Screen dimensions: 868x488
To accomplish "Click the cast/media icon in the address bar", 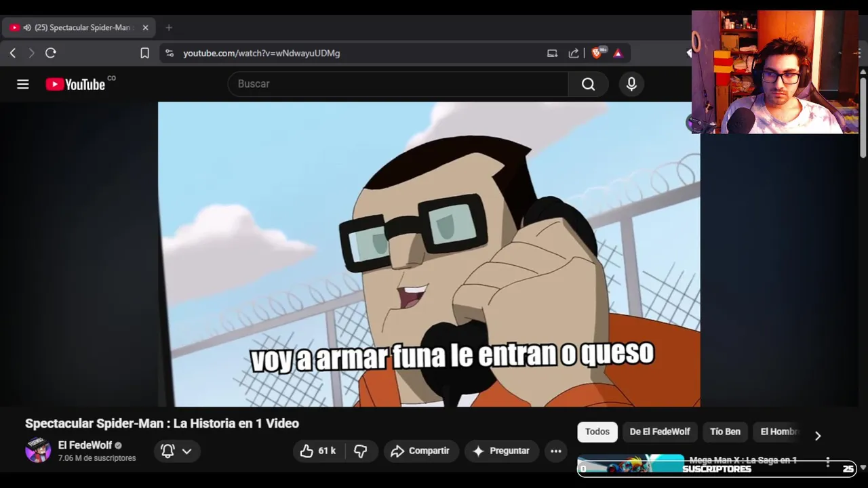I will tap(552, 53).
